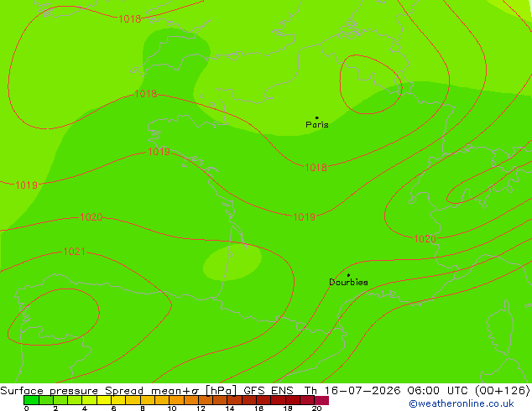The width and height of the screenshot is (532, 411).
Task: Click the 1021 isobar label
Action: coord(74,252)
